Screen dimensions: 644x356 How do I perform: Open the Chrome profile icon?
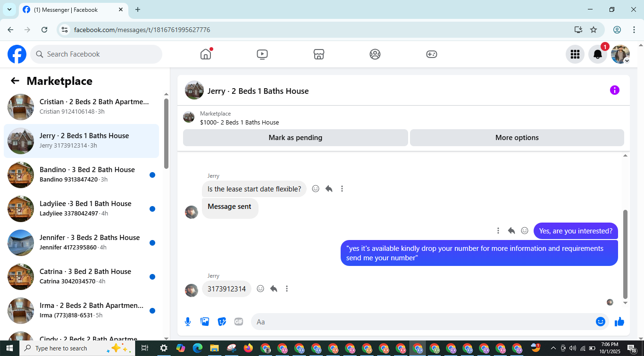617,30
